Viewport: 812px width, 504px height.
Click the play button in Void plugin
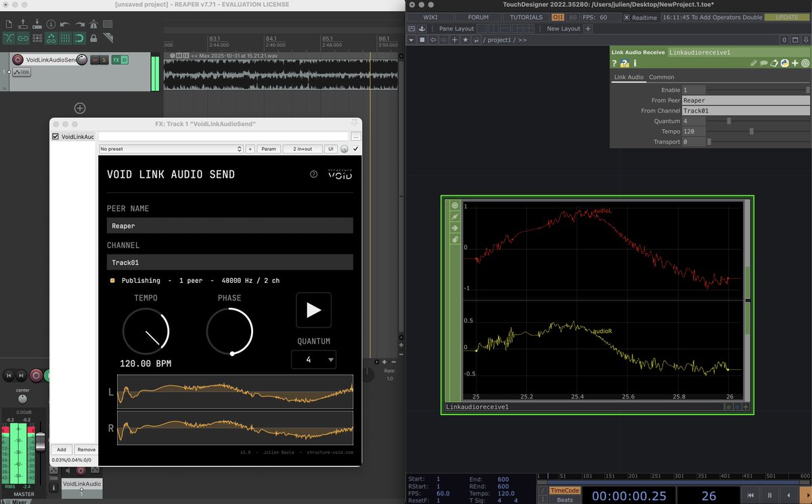313,310
